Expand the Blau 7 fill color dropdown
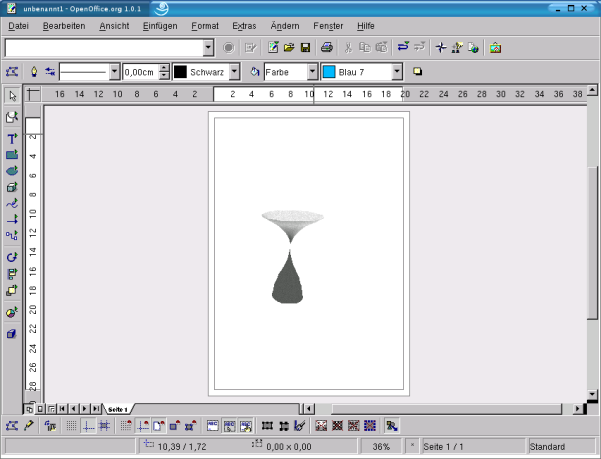The height and width of the screenshot is (459, 601). point(397,72)
